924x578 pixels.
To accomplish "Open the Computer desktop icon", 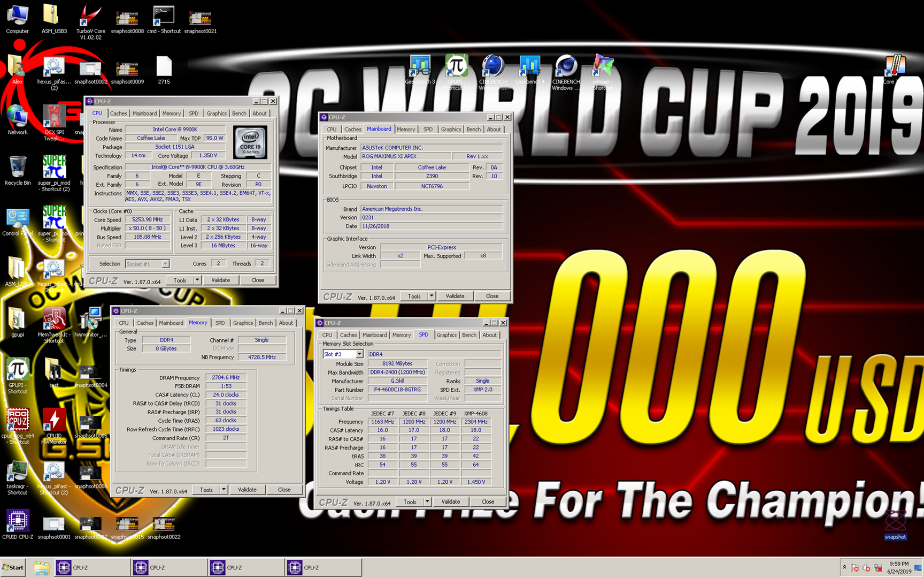I will 17,19.
